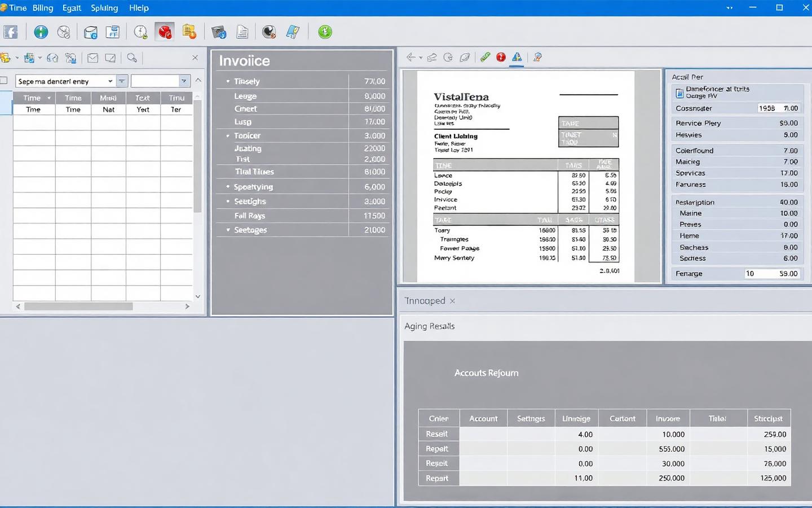Click the green pencil icon in preview toolbar
The width and height of the screenshot is (812, 508).
(x=485, y=57)
